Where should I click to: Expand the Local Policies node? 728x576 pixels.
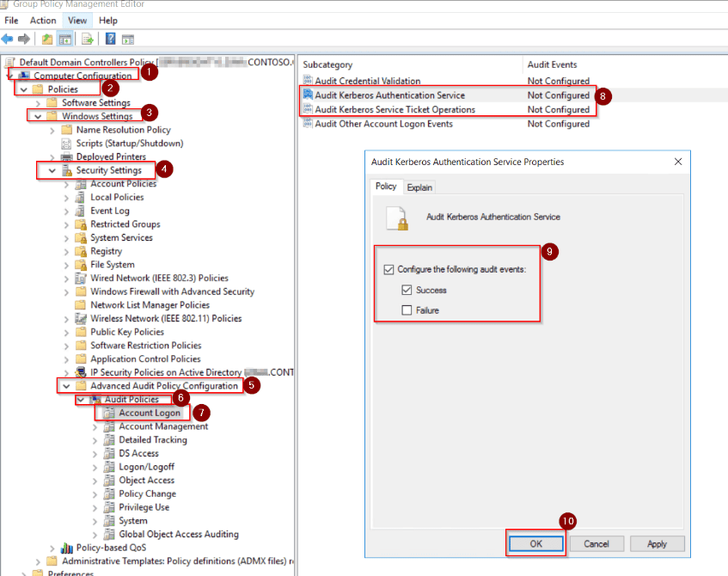coord(66,198)
